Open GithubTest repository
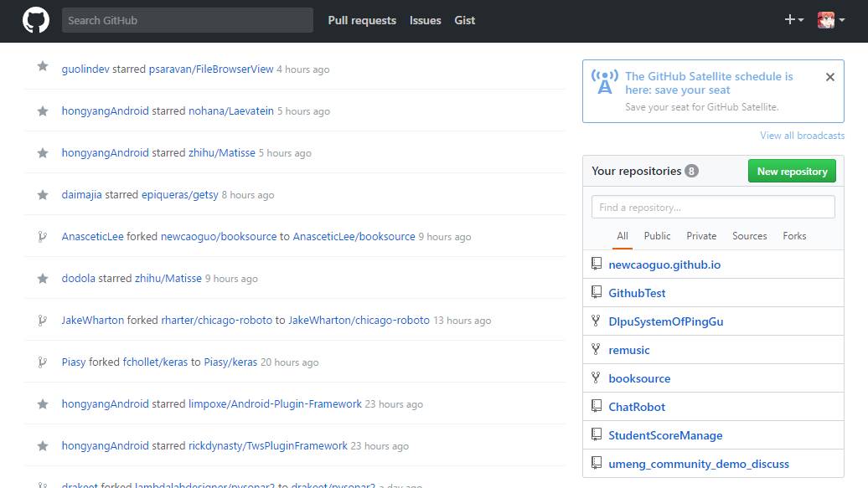This screenshot has height=488, width=868. (x=637, y=293)
